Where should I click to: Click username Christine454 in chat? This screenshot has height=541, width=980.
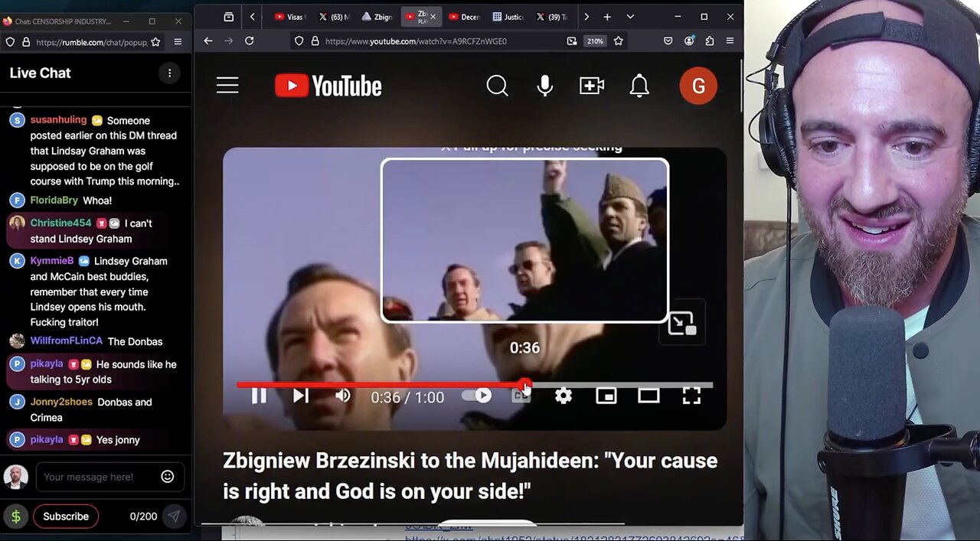[60, 223]
